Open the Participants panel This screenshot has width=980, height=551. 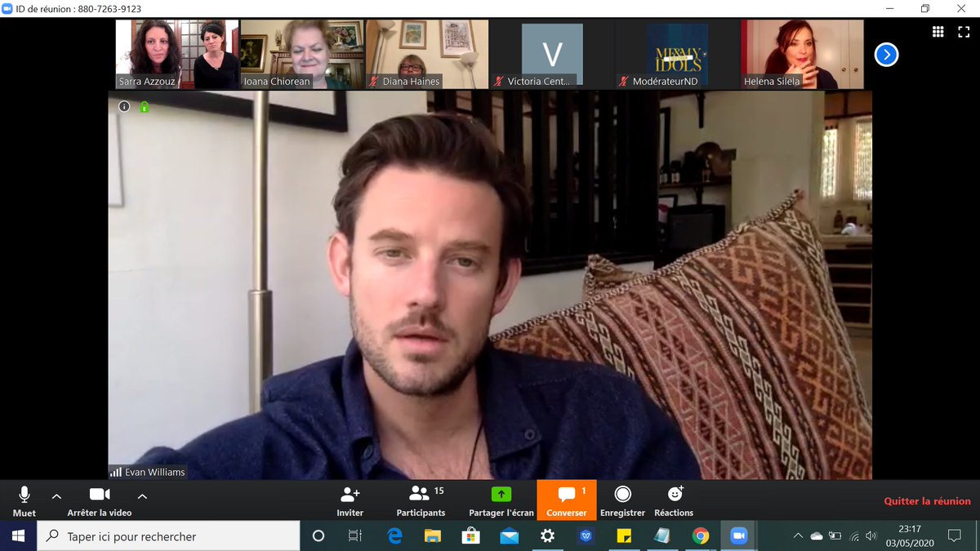[421, 500]
